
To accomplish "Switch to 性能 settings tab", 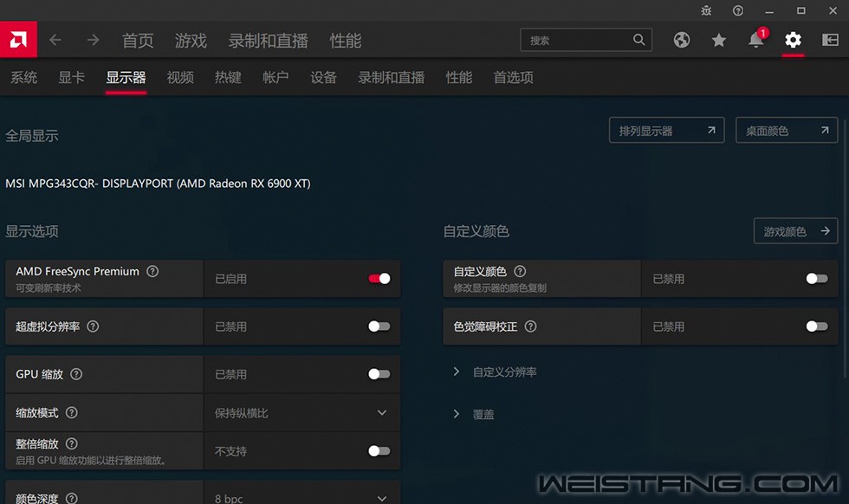I will (458, 77).
